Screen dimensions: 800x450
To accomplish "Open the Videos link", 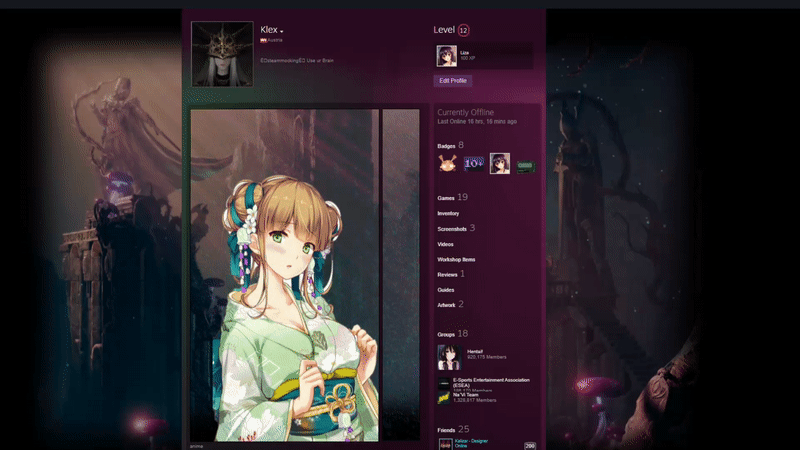I will (445, 244).
